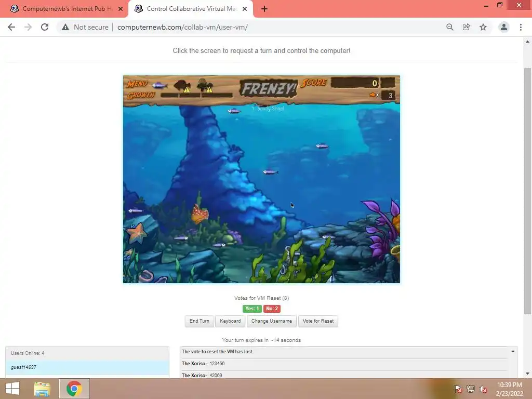Click the 'vote to reset the VM has lost' message

218,352
